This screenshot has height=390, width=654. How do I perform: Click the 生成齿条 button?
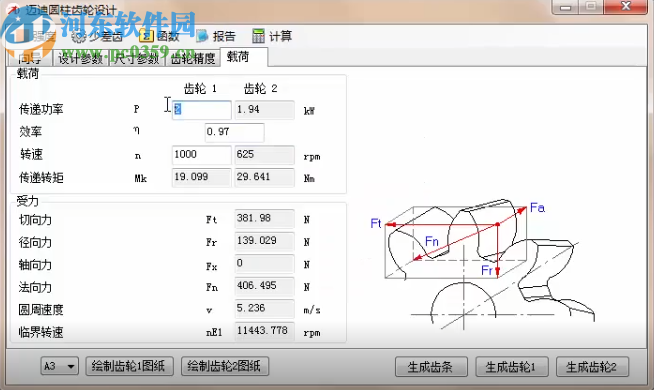(431, 367)
